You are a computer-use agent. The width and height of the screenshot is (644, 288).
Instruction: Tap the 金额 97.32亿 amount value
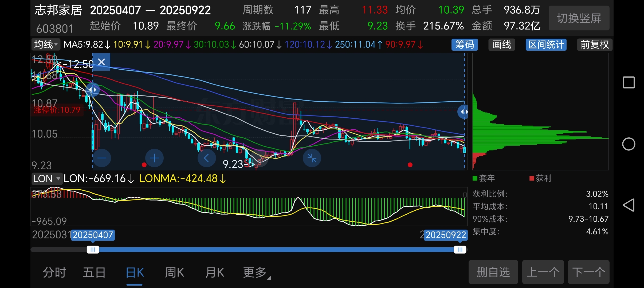(x=522, y=26)
